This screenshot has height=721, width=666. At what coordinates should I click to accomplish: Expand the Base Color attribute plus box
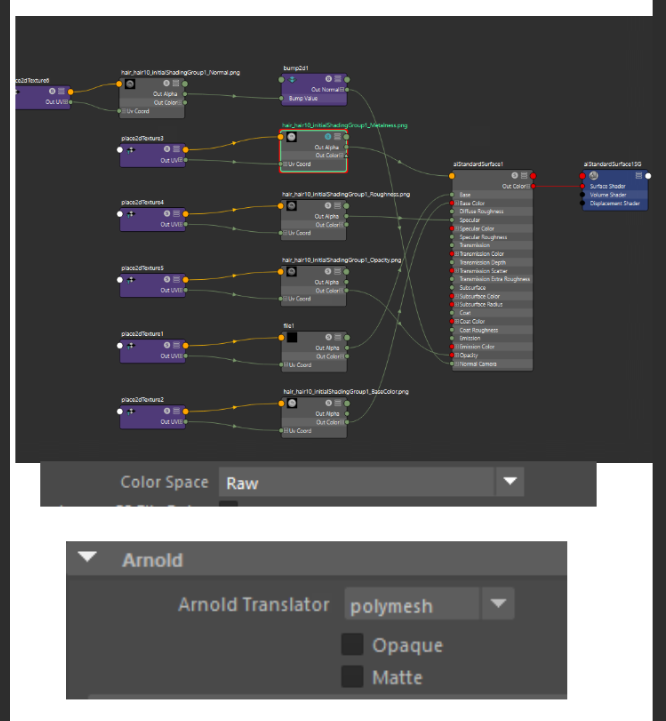point(457,203)
